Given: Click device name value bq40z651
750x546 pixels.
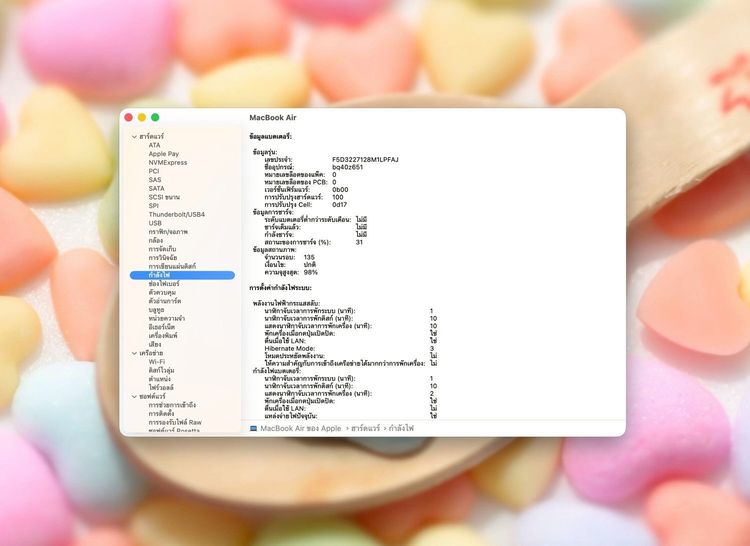Looking at the screenshot, I should 347,167.
